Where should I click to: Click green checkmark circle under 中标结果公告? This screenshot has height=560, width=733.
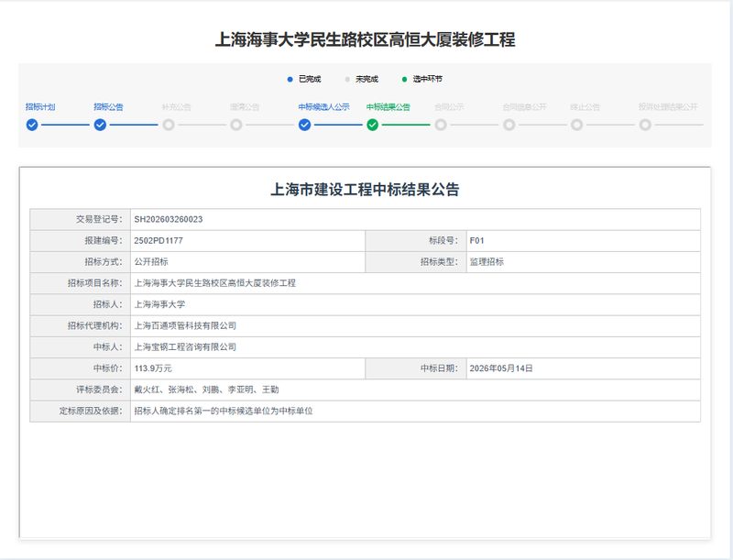pyautogui.click(x=373, y=125)
